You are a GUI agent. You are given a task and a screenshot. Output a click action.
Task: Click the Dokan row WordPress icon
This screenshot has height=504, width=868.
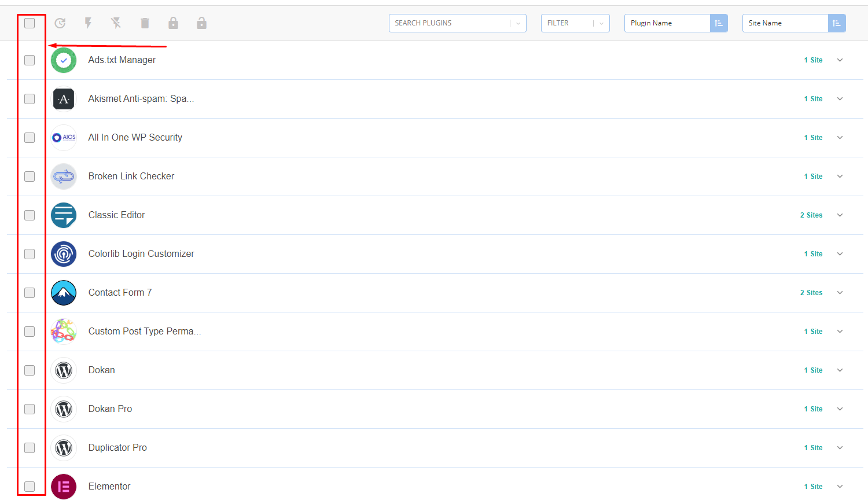pyautogui.click(x=64, y=370)
